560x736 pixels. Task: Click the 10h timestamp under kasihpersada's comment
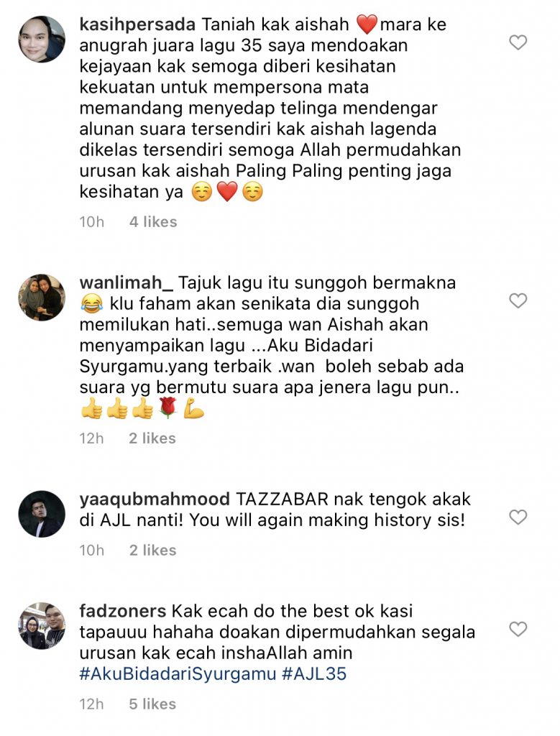pos(91,221)
